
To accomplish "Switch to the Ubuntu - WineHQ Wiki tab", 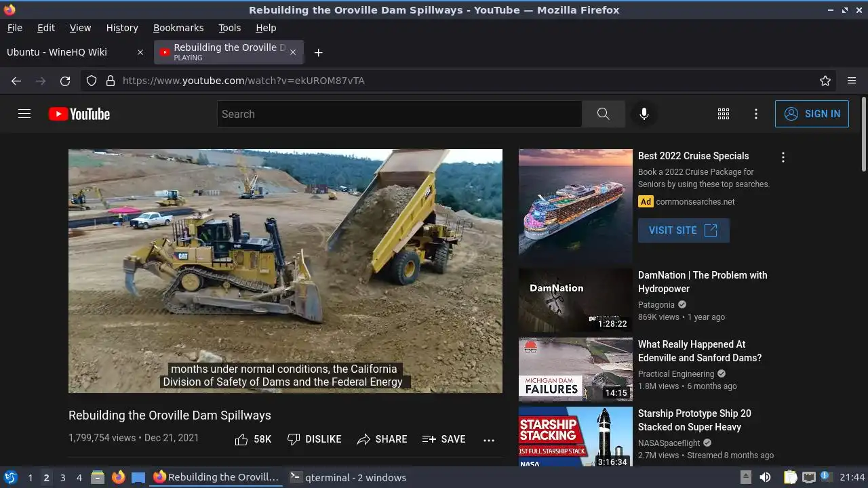I will 76,52.
